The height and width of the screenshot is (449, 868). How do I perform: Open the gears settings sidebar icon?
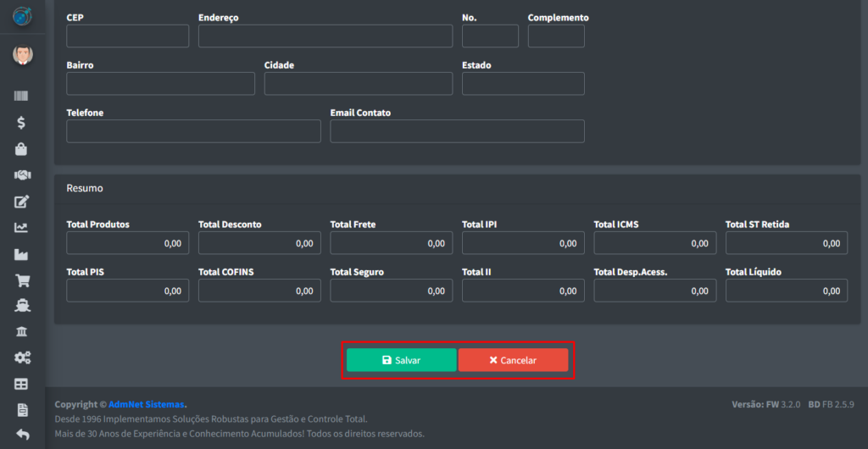click(x=22, y=358)
